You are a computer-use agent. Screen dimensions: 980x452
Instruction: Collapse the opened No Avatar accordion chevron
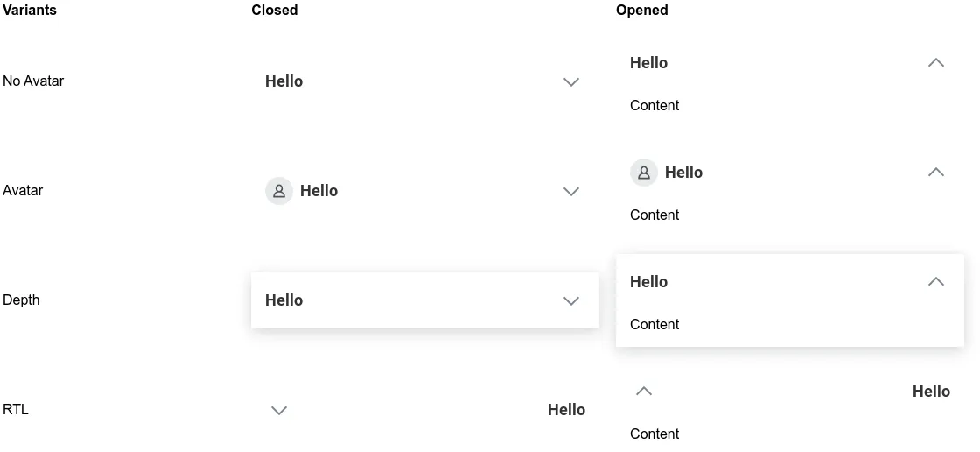[x=935, y=62]
